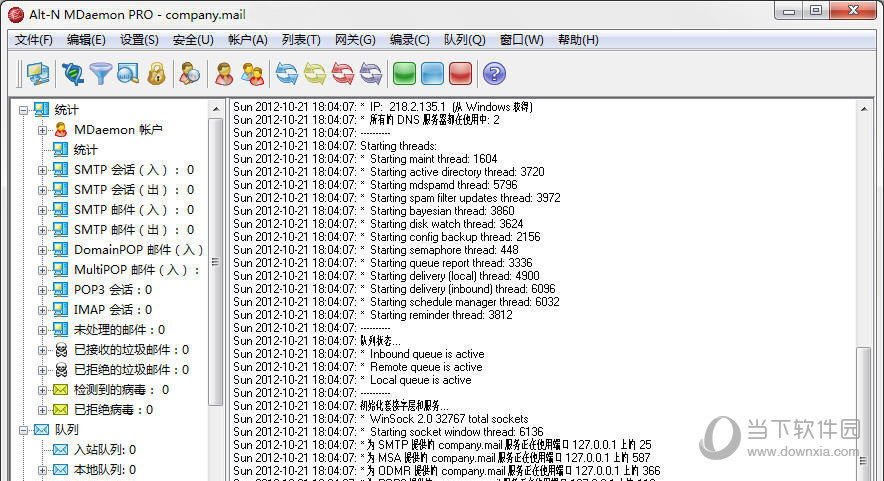The width and height of the screenshot is (884, 481).
Task: Click log line 'Remote queue is active'
Action: pos(426,367)
